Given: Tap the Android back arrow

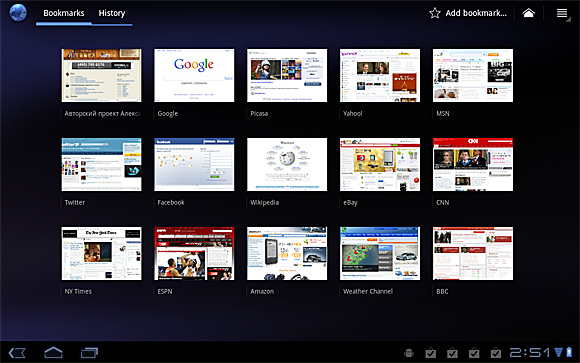Looking at the screenshot, I should pos(17,353).
